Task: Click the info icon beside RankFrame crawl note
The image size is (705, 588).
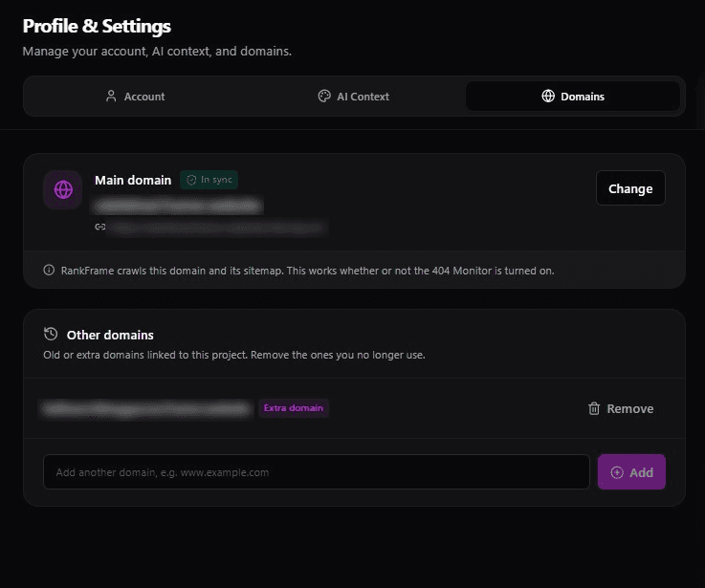Action: [49, 271]
